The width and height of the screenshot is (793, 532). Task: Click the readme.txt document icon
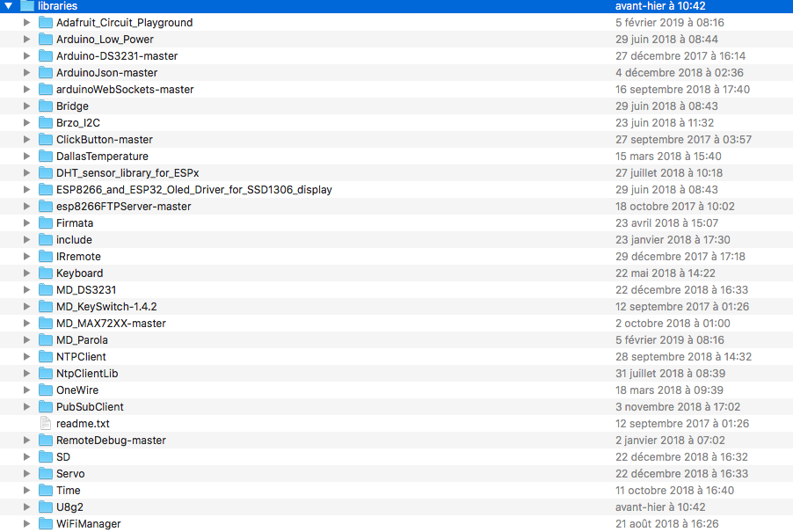coord(46,423)
